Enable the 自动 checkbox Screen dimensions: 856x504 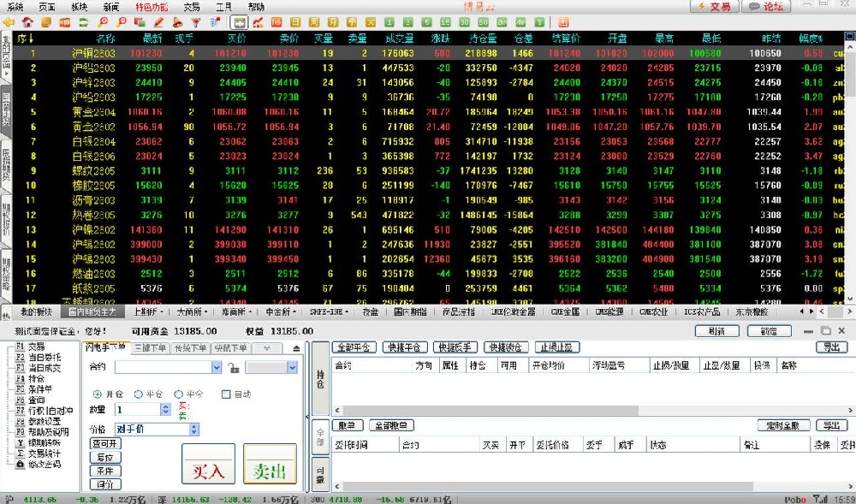[x=226, y=394]
